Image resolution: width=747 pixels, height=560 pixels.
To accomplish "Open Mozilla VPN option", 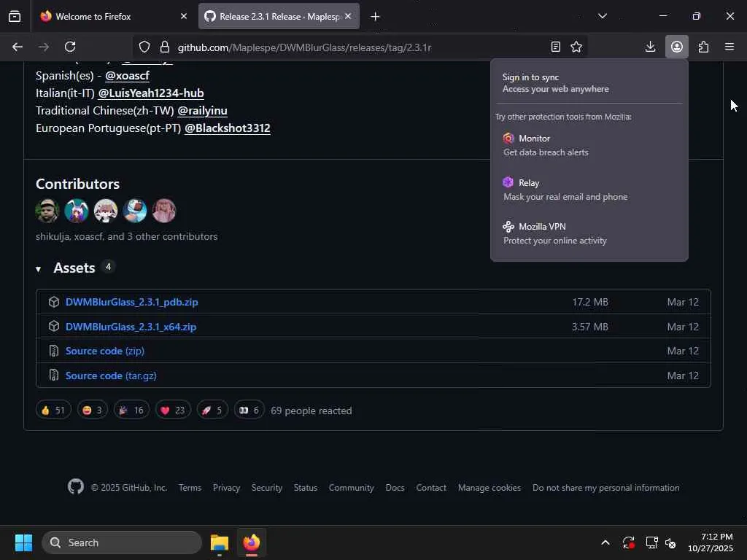I will 589,233.
